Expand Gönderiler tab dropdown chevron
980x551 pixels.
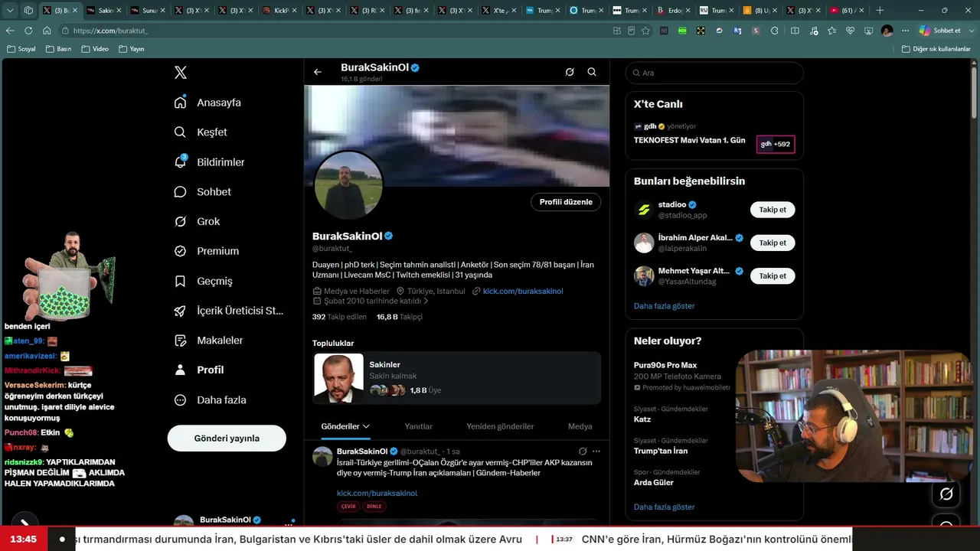tap(366, 426)
